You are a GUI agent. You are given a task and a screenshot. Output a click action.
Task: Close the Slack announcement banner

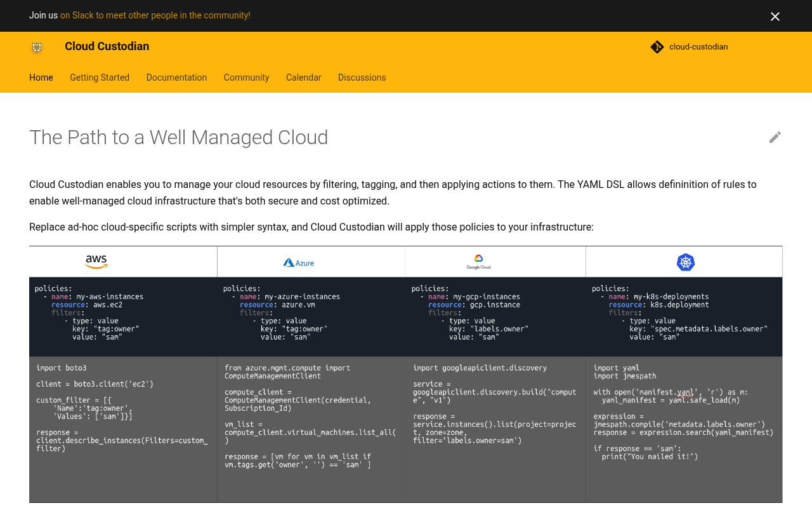(775, 17)
